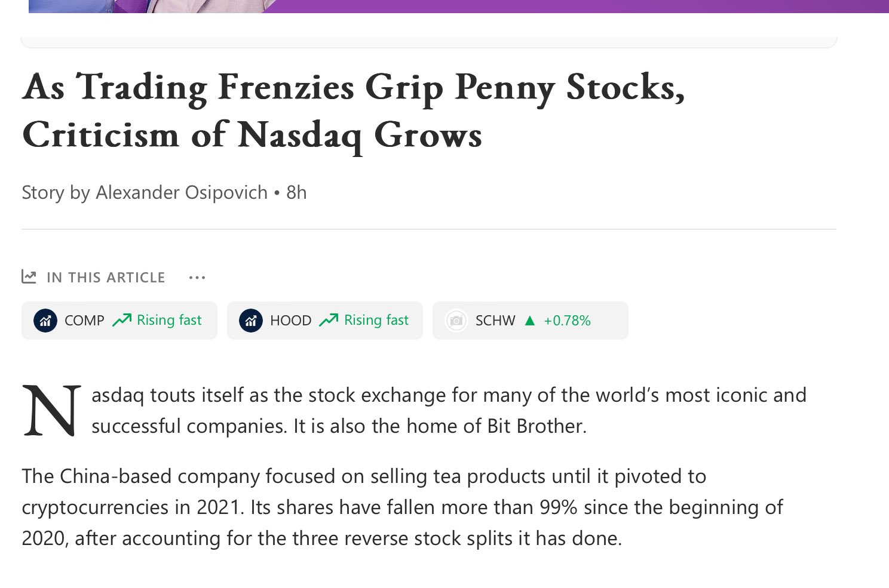Click the large drop-cap N
The height and width of the screenshot is (588, 889).
[52, 411]
